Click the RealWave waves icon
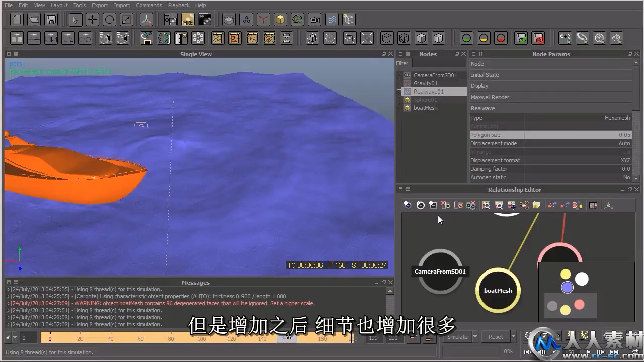Image resolution: width=644 pixels, height=362 pixels. (332, 20)
